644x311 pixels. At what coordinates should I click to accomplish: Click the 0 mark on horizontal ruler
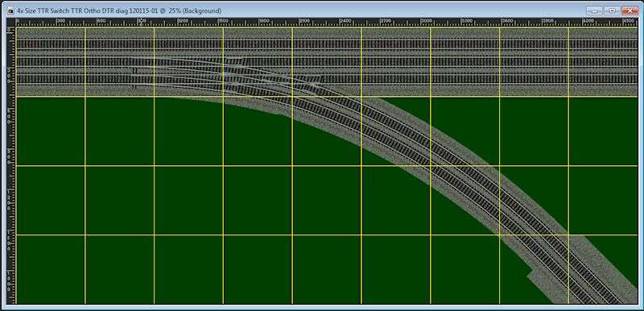[x=18, y=21]
